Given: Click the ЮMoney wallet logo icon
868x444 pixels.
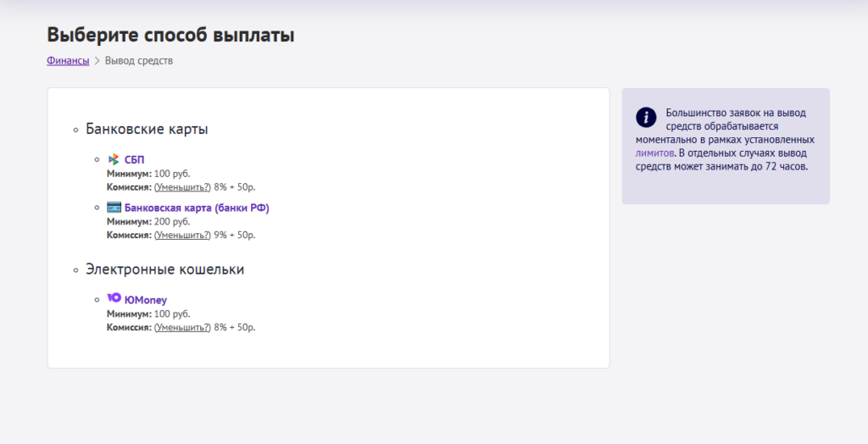Looking at the screenshot, I should (x=114, y=297).
